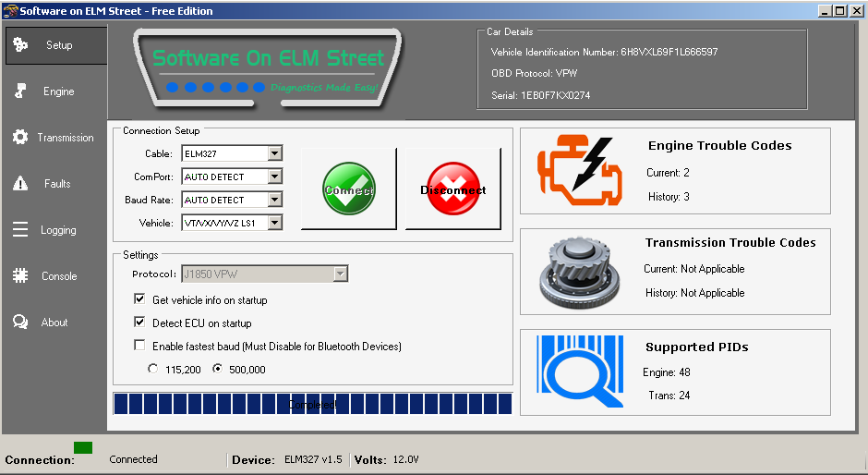
Task: Open the Engine section
Action: point(56,91)
